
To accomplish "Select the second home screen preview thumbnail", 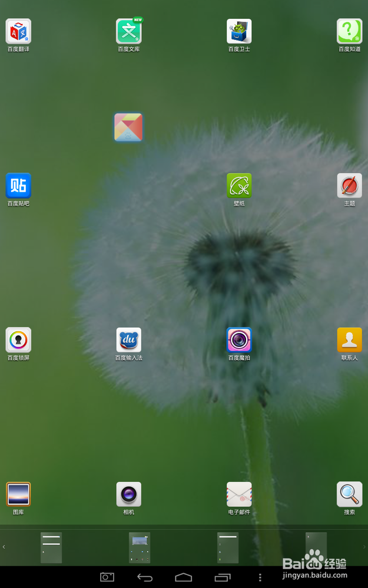I will tap(140, 547).
